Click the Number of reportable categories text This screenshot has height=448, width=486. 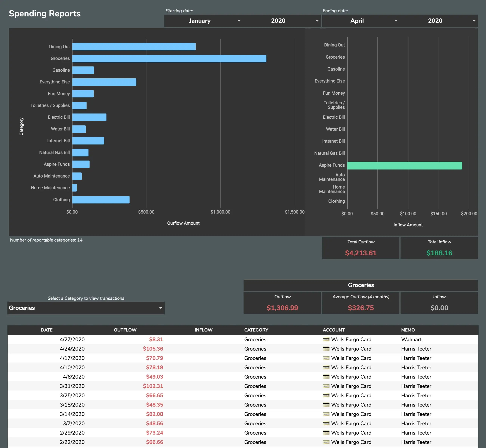point(46,240)
